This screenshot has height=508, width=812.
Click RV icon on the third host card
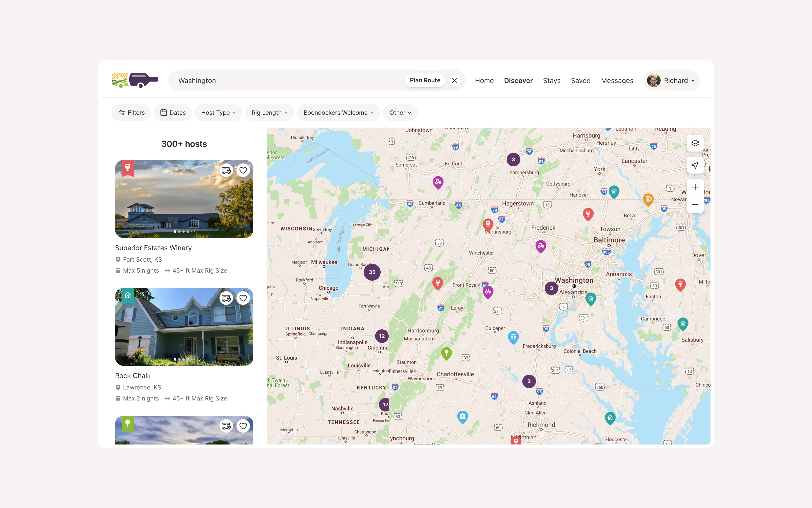pyautogui.click(x=226, y=426)
